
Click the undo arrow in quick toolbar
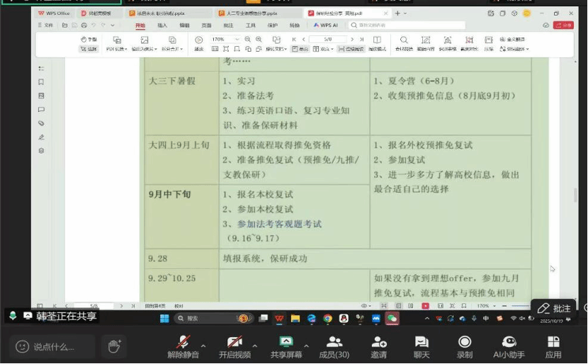click(x=94, y=25)
